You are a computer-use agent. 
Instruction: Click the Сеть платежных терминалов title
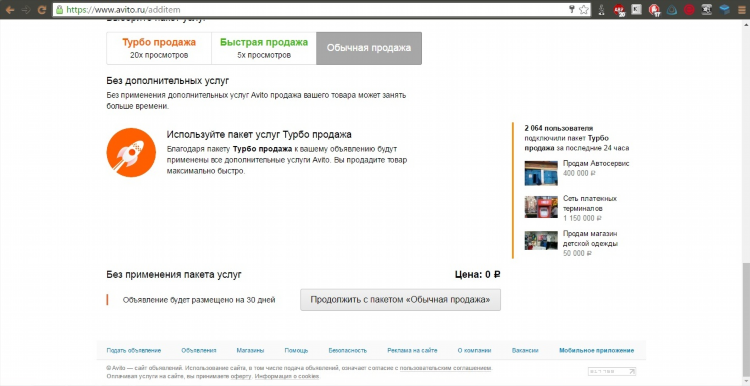590,203
